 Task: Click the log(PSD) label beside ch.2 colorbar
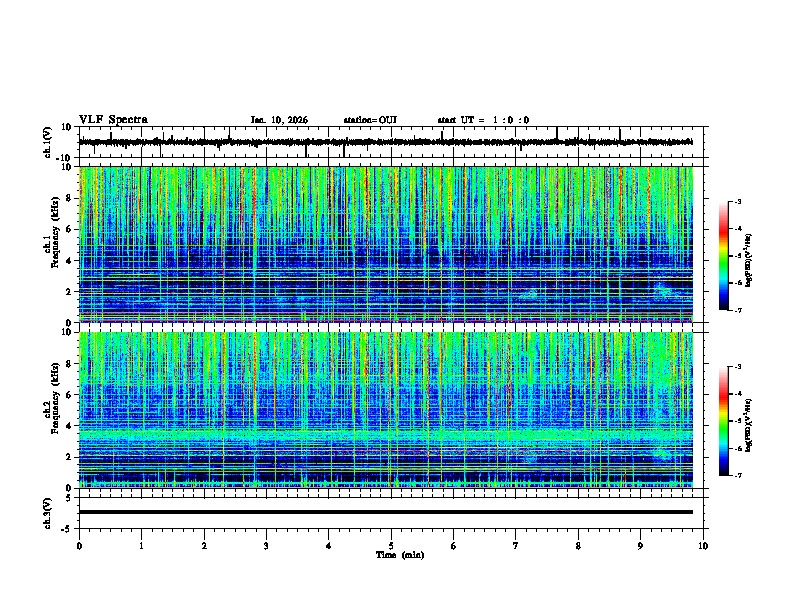coord(749,425)
